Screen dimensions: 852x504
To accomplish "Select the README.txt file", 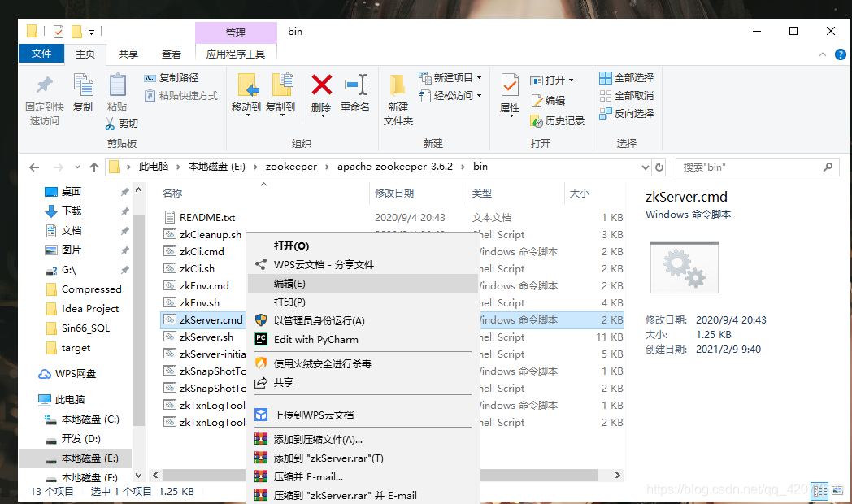I will pos(207,217).
